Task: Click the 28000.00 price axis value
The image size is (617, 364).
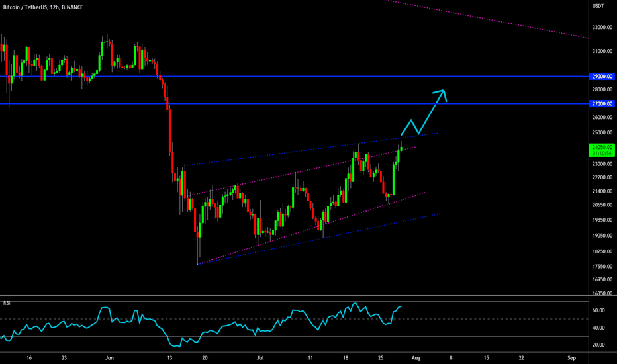Action: pyautogui.click(x=602, y=90)
